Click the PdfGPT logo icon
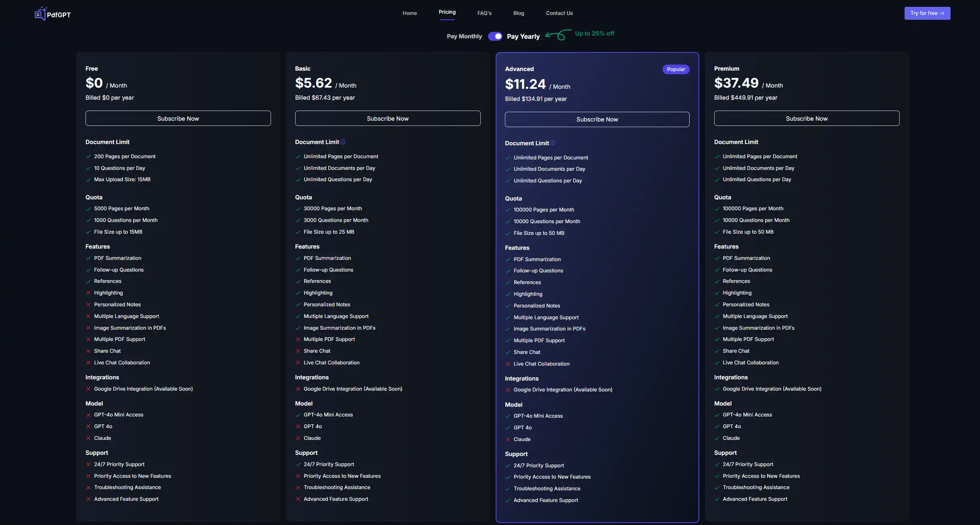Image resolution: width=980 pixels, height=525 pixels. point(40,14)
